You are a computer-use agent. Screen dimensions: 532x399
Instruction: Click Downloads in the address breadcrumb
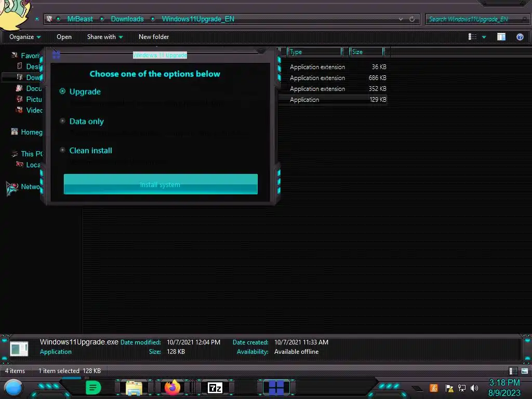tap(127, 19)
